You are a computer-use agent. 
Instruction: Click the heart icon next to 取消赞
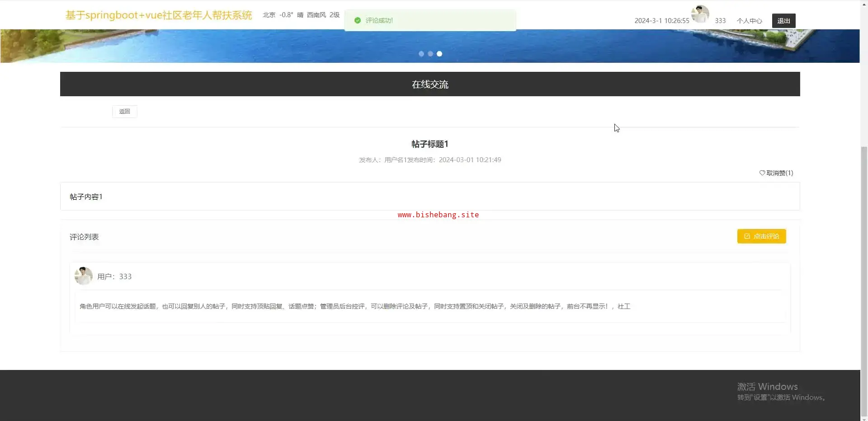click(762, 173)
